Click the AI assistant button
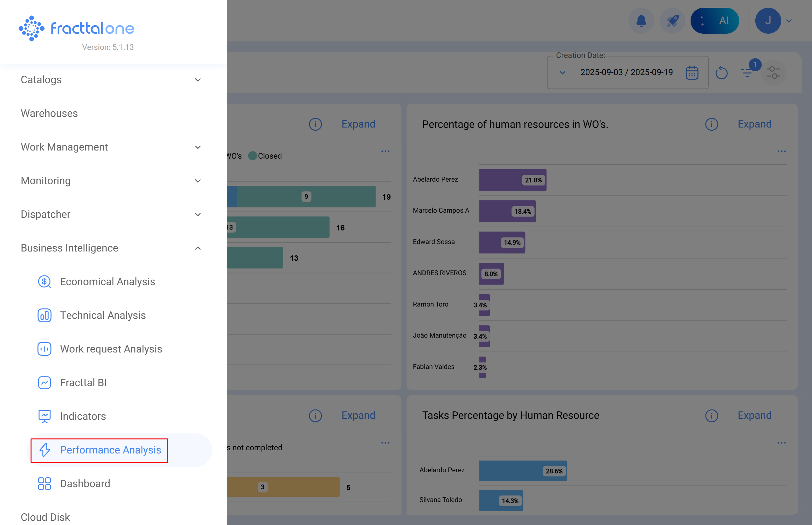 tap(715, 21)
